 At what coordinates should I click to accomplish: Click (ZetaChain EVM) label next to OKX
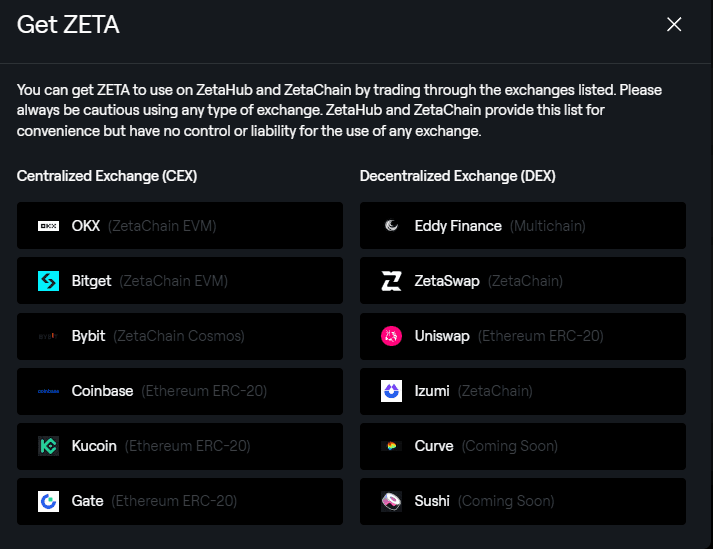click(x=162, y=226)
